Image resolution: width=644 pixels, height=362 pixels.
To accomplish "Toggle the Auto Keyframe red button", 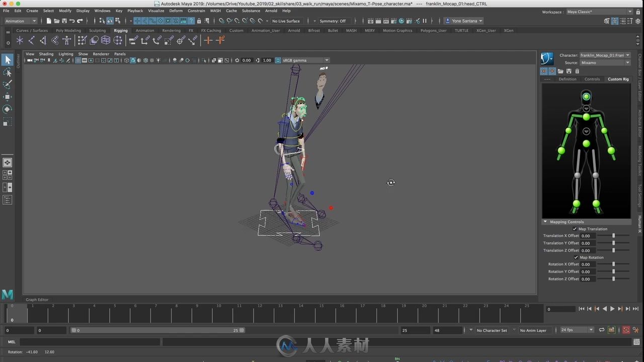I will (626, 330).
